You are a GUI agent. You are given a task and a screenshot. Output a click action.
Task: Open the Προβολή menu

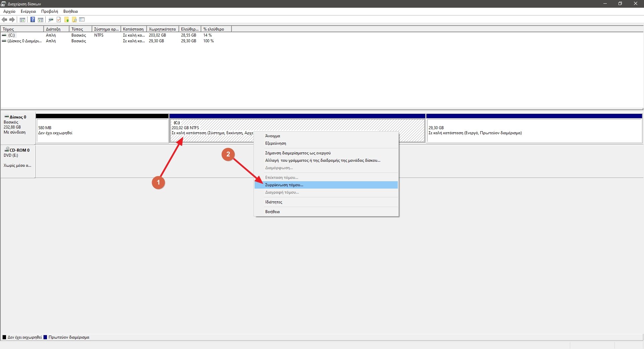[x=49, y=11]
